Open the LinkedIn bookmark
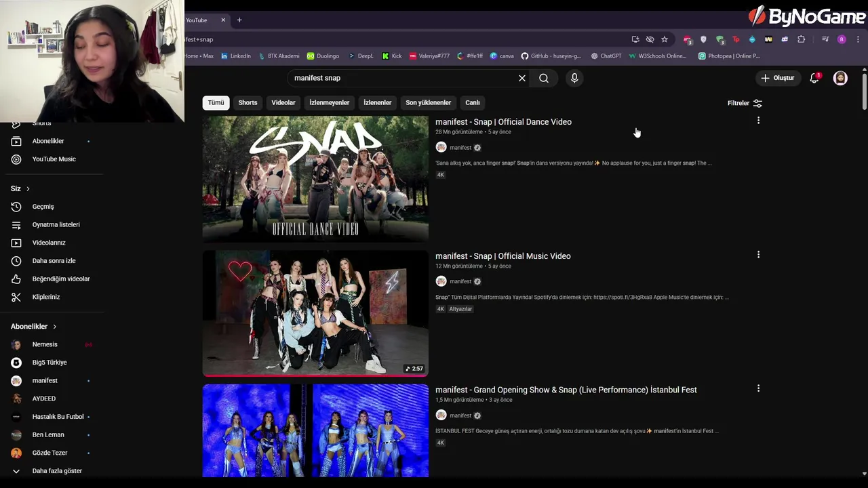The image size is (868, 488). point(236,56)
